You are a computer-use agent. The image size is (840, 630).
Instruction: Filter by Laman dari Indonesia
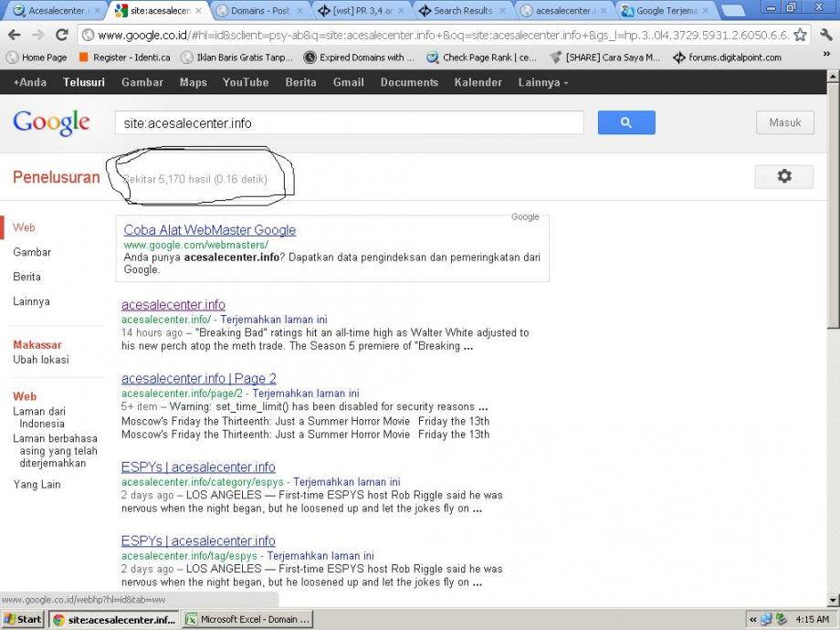pos(39,417)
